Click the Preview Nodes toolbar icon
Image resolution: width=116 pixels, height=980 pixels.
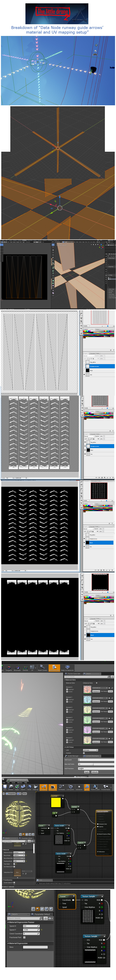point(105,787)
